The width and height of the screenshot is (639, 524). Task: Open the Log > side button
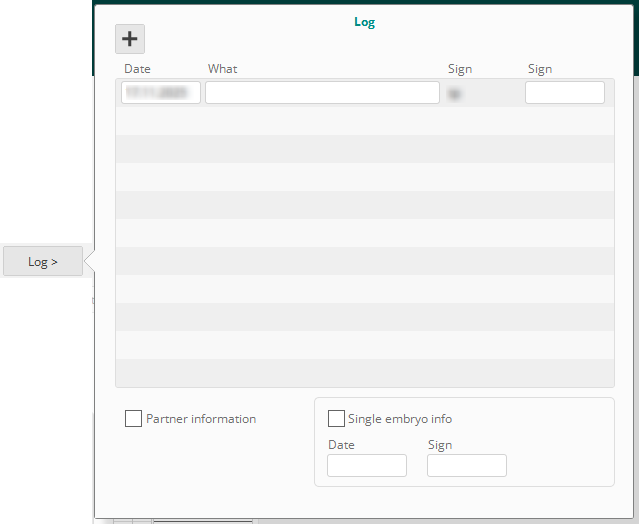pyautogui.click(x=43, y=261)
